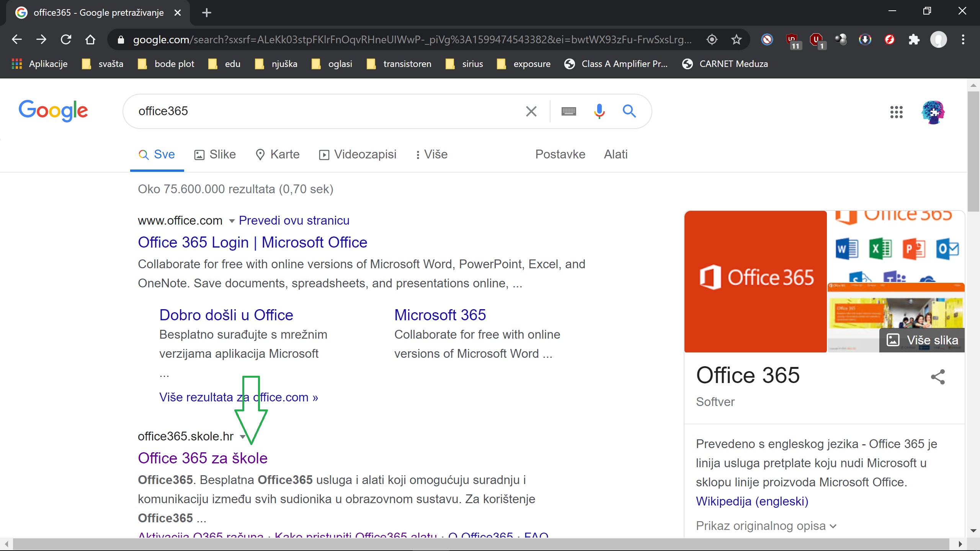Open the Aplikacije apps shortcut
This screenshot has width=980, height=551.
pyautogui.click(x=39, y=64)
